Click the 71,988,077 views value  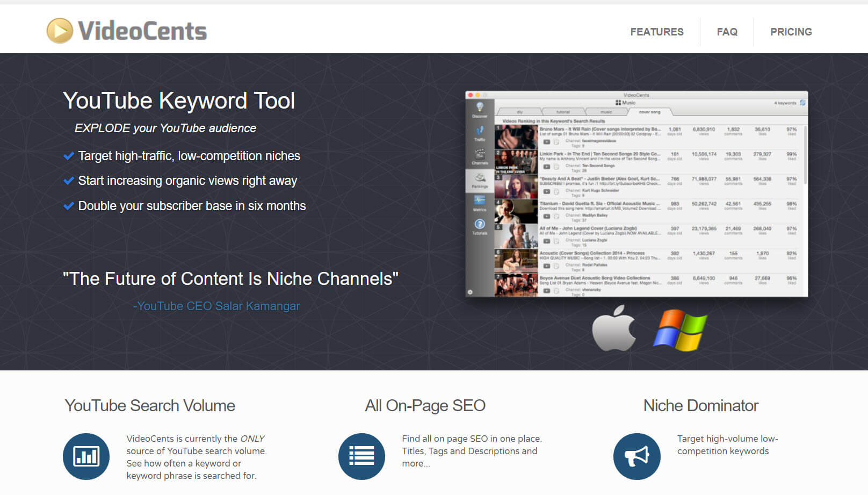tap(704, 178)
